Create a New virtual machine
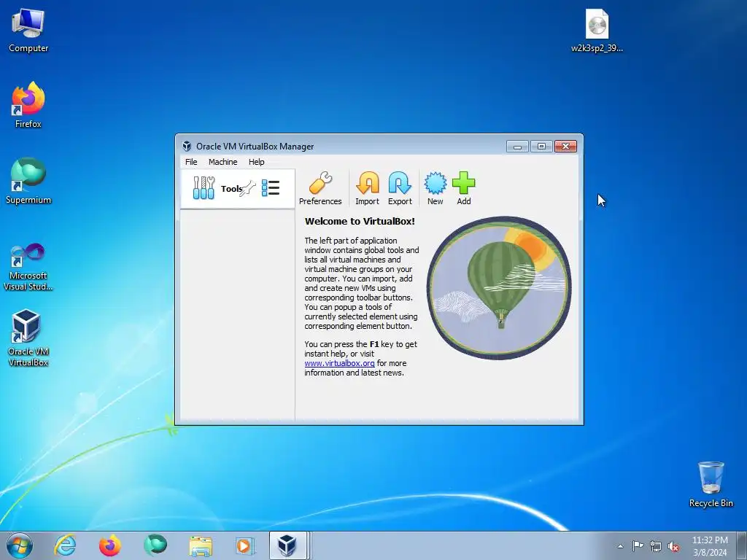The width and height of the screenshot is (747, 560). point(435,189)
